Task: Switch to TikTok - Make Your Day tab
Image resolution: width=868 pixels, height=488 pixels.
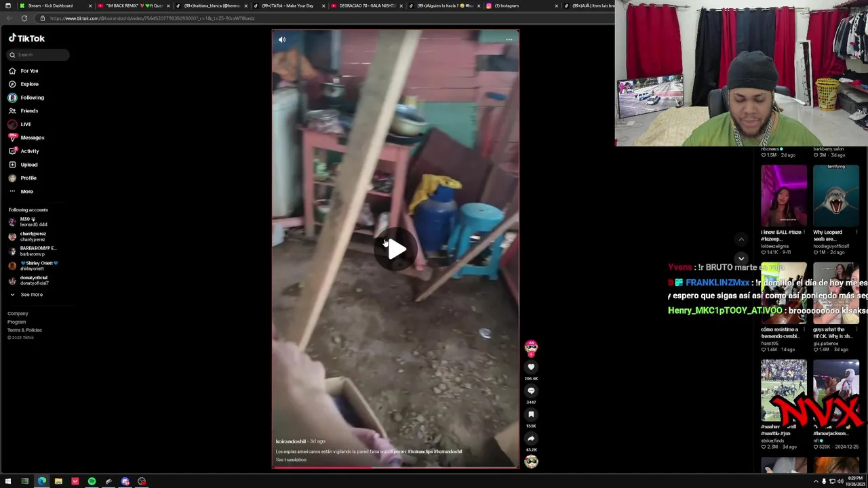Action: (x=288, y=5)
